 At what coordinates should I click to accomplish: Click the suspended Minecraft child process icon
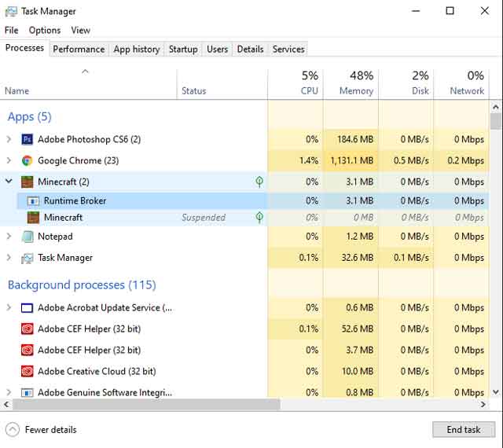[34, 218]
